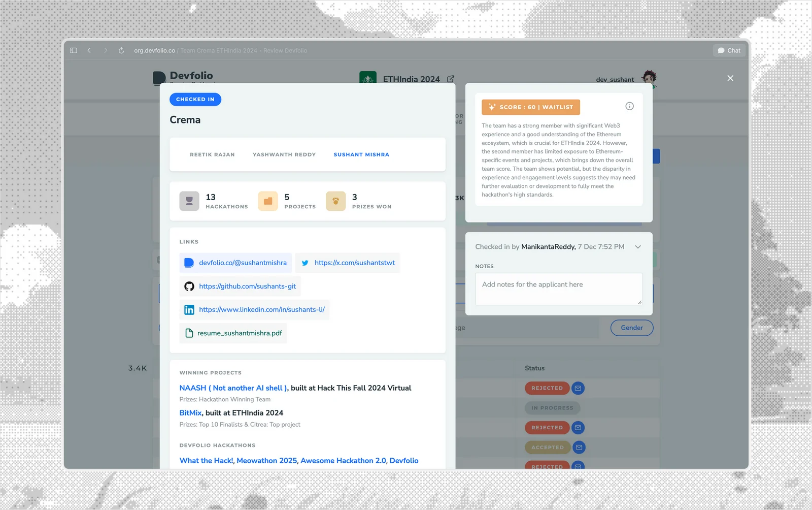The height and width of the screenshot is (510, 812).
Task: Open the Meowathon 2025 hackathon link
Action: point(266,461)
